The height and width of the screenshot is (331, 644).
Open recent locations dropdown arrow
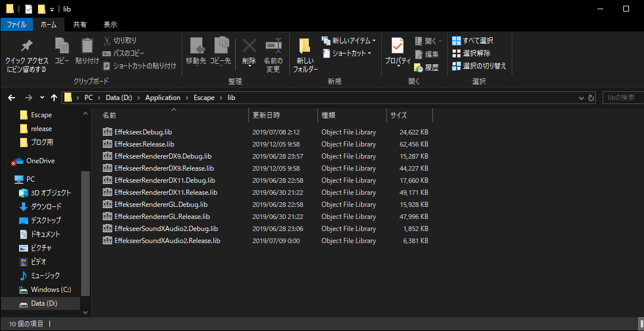point(42,98)
